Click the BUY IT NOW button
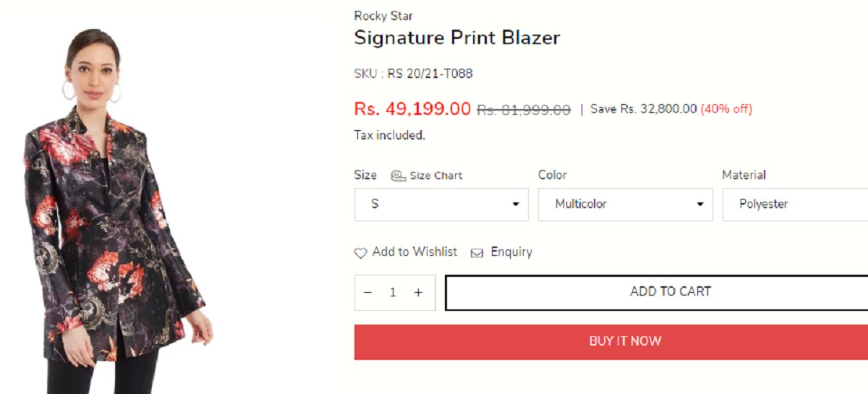 [625, 341]
